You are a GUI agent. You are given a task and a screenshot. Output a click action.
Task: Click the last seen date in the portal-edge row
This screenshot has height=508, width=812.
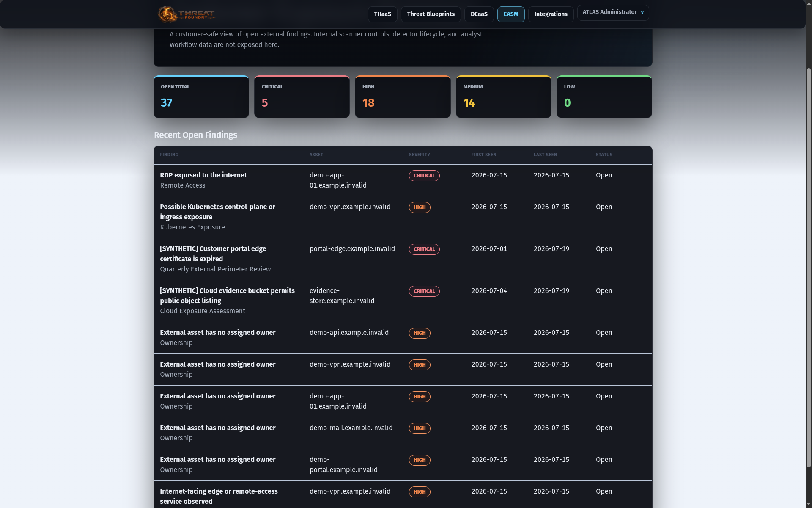[551, 249]
